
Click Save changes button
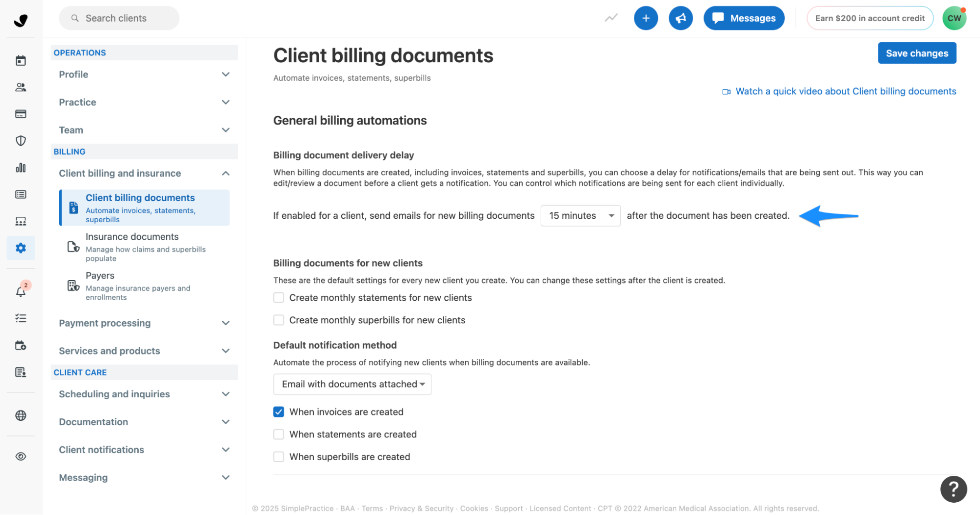pos(917,53)
